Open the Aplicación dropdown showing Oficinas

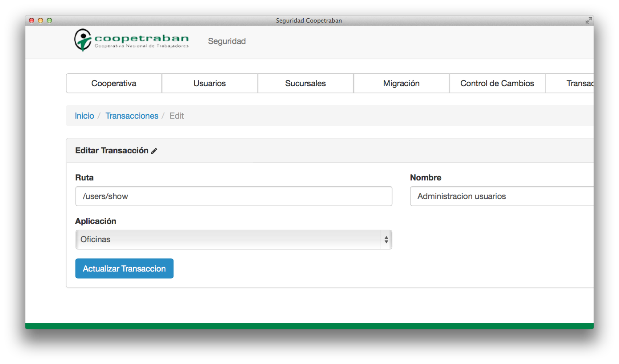234,240
